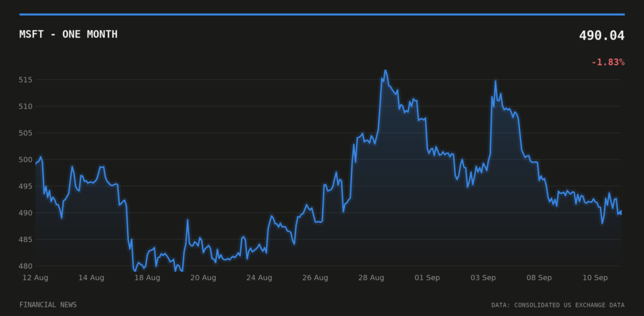Click the 510 y-axis label
This screenshot has width=644, height=316.
pos(25,106)
